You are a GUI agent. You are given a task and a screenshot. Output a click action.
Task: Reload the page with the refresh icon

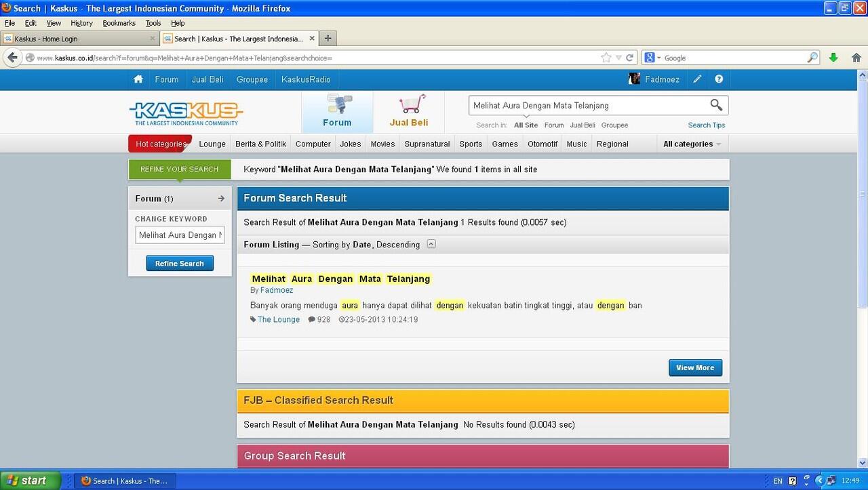point(629,58)
